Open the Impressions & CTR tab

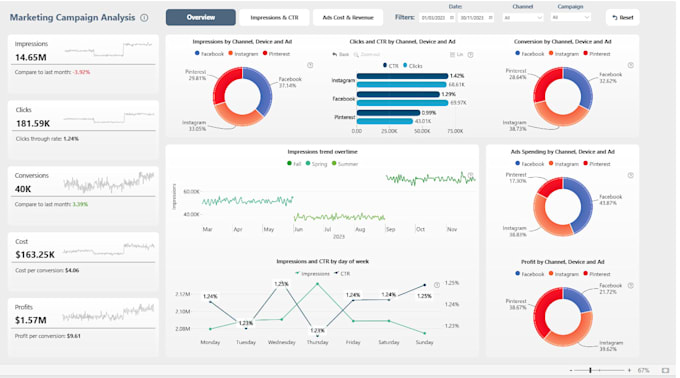click(274, 17)
